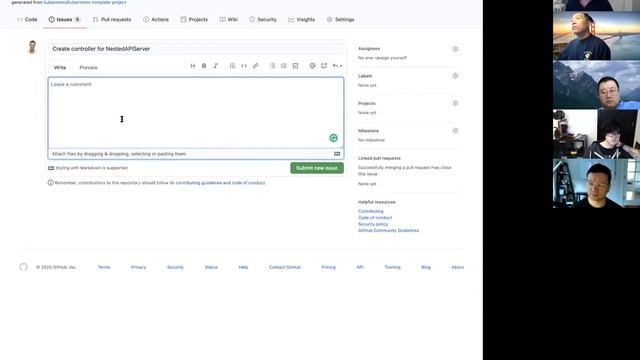
Task: Open the Security tab
Action: click(263, 20)
